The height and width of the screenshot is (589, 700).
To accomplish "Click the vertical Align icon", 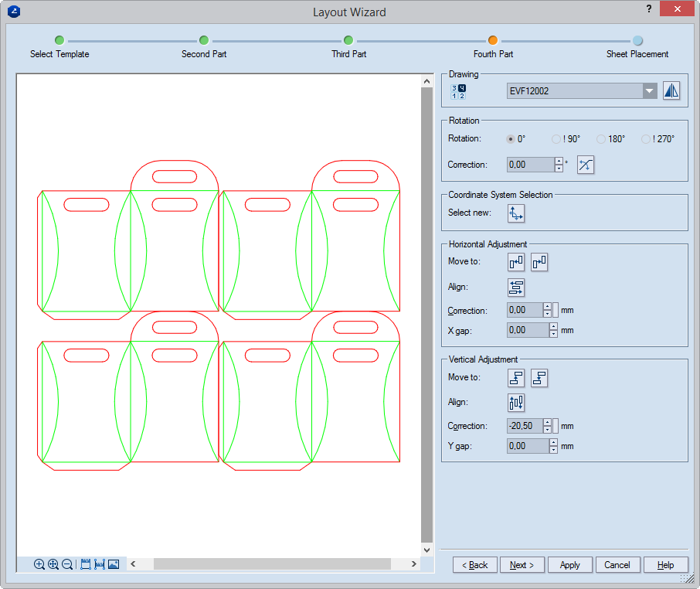I will [516, 403].
